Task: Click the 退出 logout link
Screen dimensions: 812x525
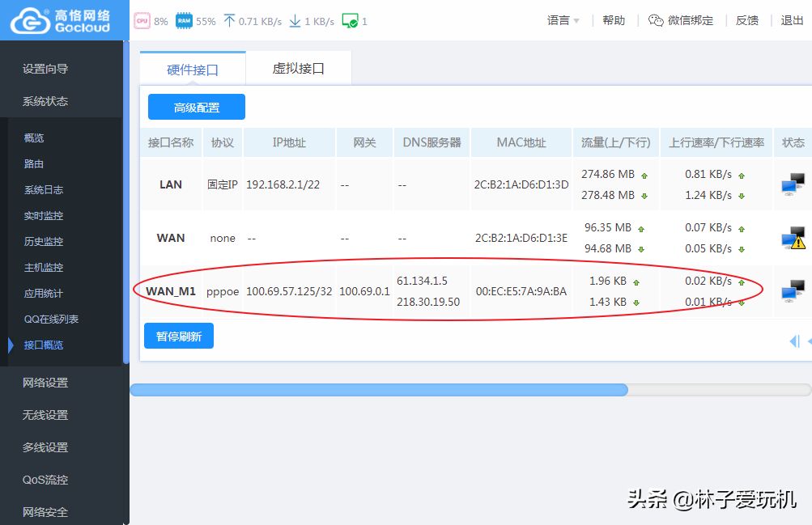Action: [792, 21]
